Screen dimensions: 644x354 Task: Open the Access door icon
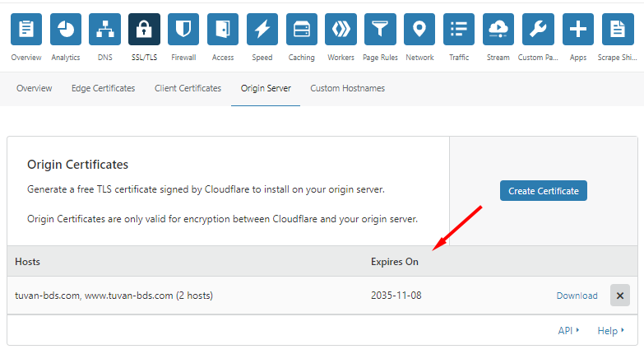tap(223, 29)
